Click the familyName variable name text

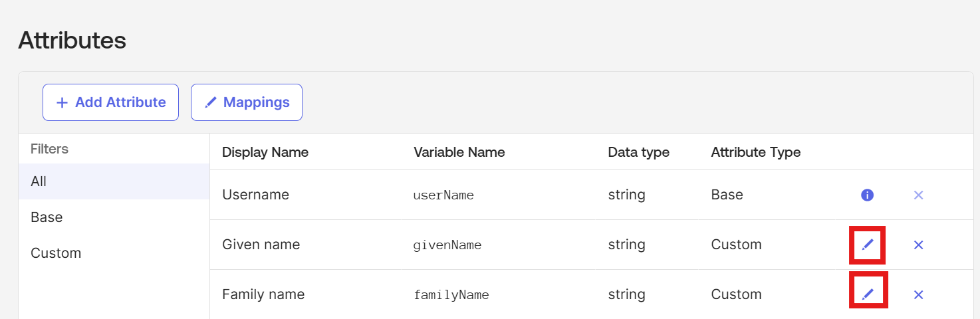coord(451,295)
